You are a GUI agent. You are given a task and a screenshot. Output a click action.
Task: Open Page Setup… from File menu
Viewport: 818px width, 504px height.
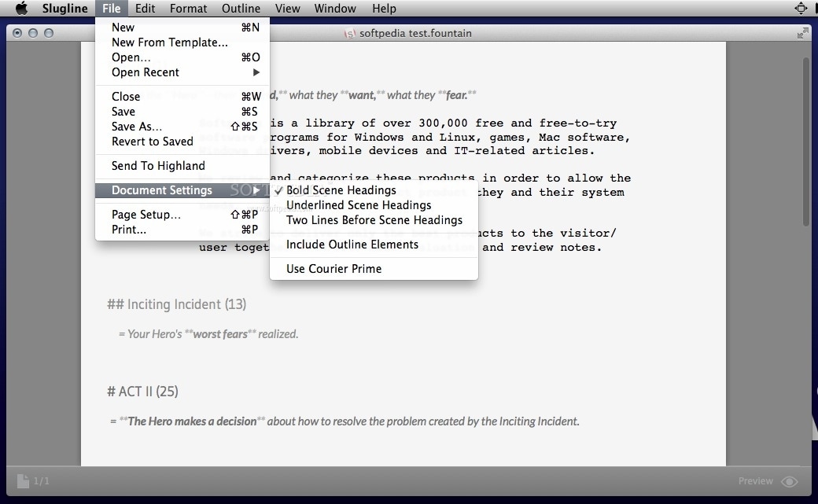click(x=182, y=215)
